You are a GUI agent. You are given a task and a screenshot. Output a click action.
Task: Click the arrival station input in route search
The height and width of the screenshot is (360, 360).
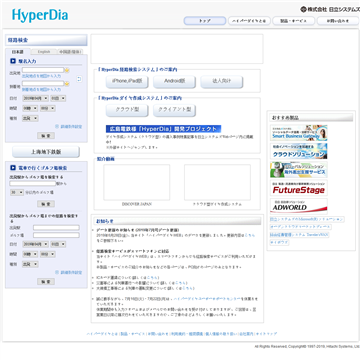[43, 83]
